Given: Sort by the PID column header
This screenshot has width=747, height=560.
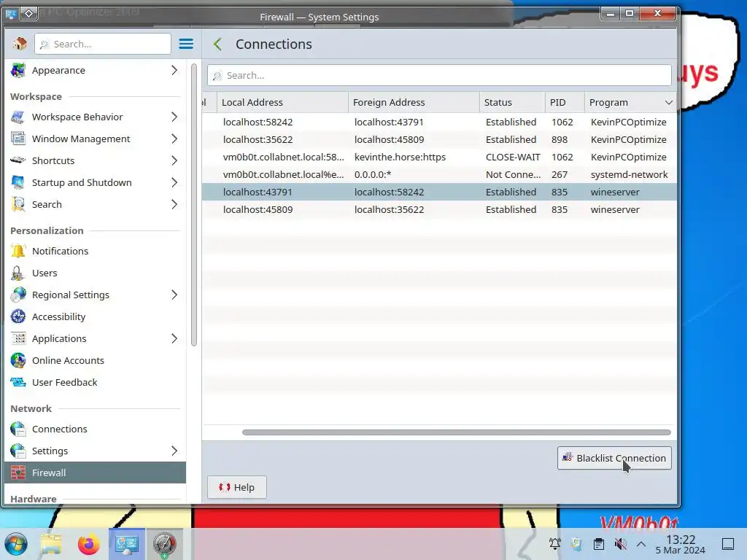Looking at the screenshot, I should click(x=565, y=102).
